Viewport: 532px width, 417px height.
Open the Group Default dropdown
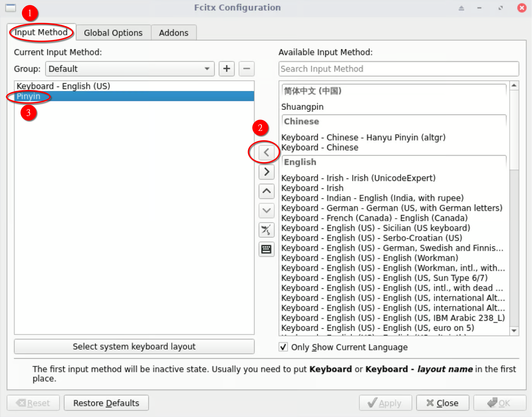point(130,69)
